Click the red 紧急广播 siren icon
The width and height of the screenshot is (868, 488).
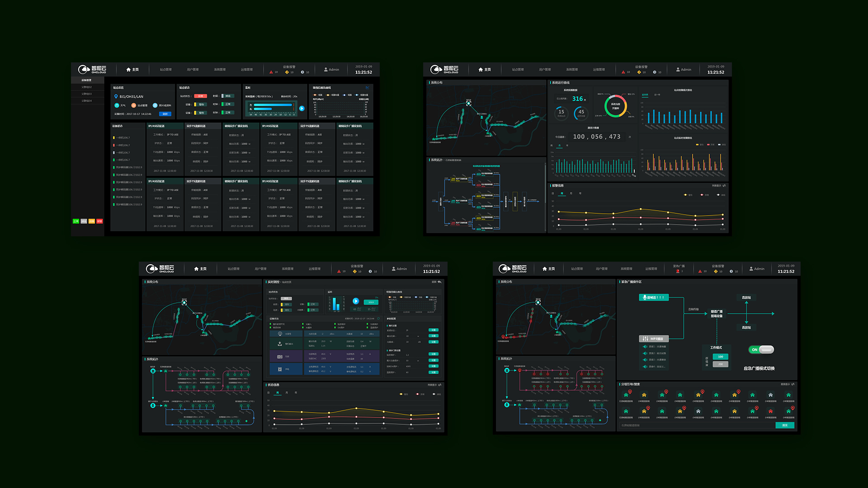tap(678, 271)
